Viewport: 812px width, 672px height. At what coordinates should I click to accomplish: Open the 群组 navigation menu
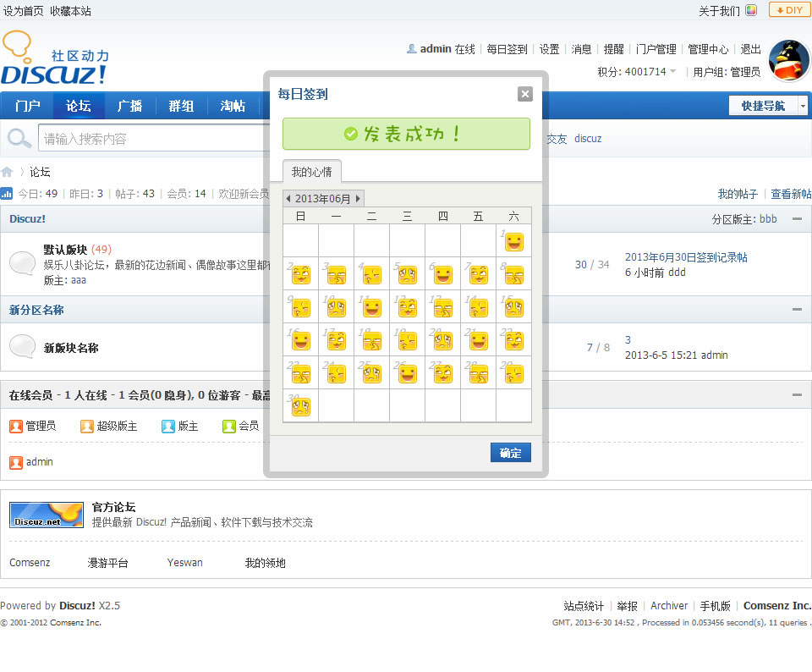coord(181,106)
